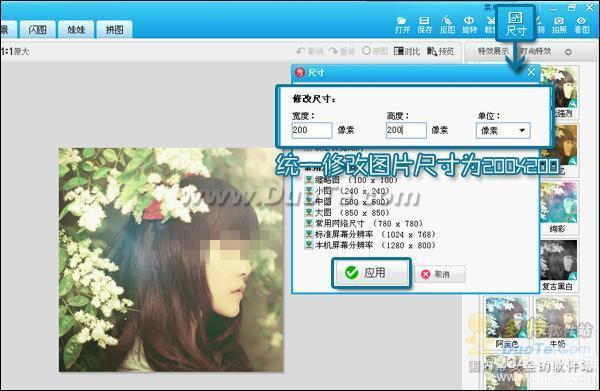
Task: Apply the new size with 应用
Action: pyautogui.click(x=371, y=273)
